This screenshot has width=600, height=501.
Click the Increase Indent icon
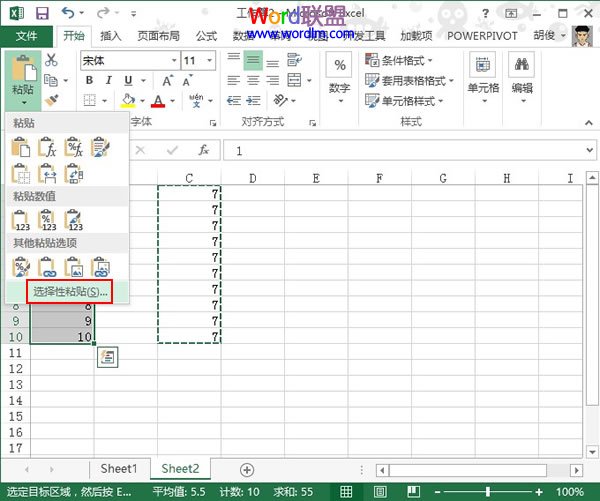click(x=253, y=101)
